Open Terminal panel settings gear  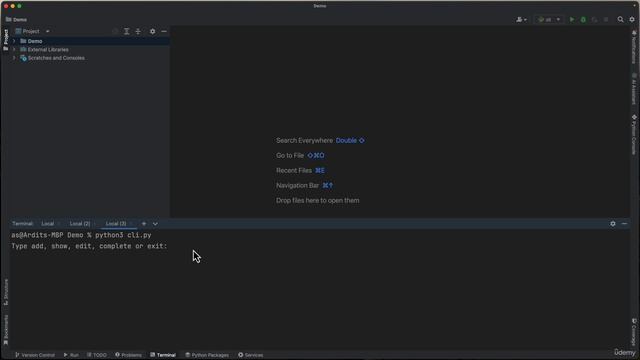tap(613, 224)
